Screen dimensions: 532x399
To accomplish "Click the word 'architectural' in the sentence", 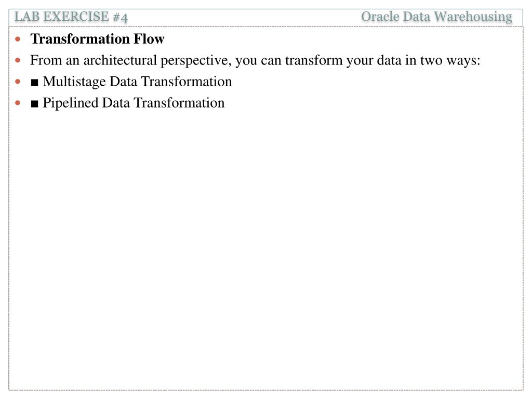I will [120, 60].
